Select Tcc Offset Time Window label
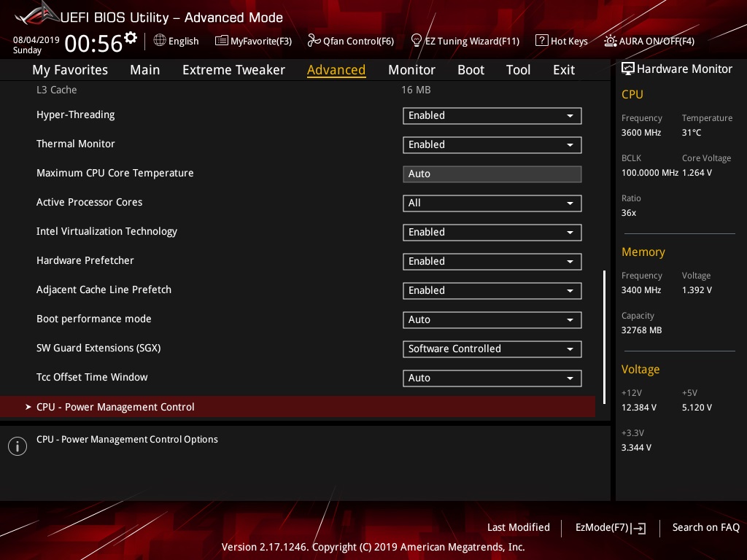 [92, 377]
